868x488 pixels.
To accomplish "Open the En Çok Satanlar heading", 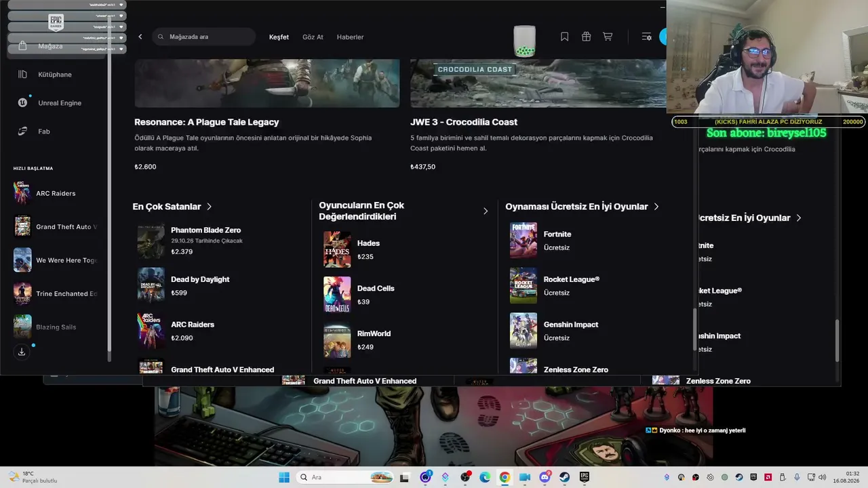I will [167, 207].
